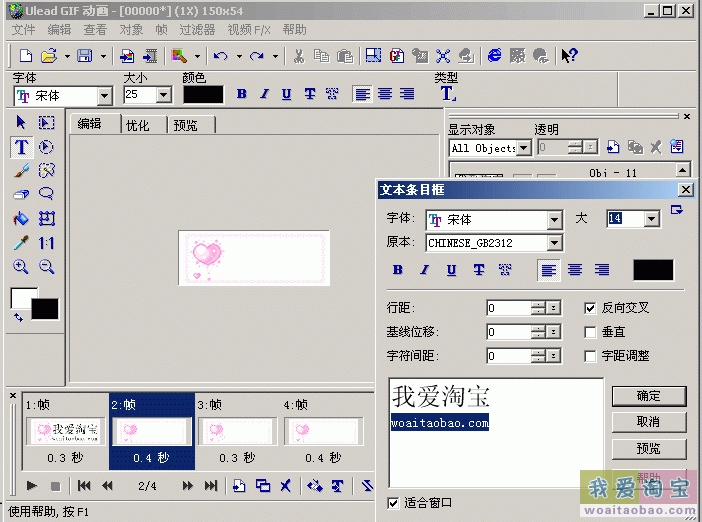Select the pick arrow tool
The image size is (702, 522).
(21, 122)
